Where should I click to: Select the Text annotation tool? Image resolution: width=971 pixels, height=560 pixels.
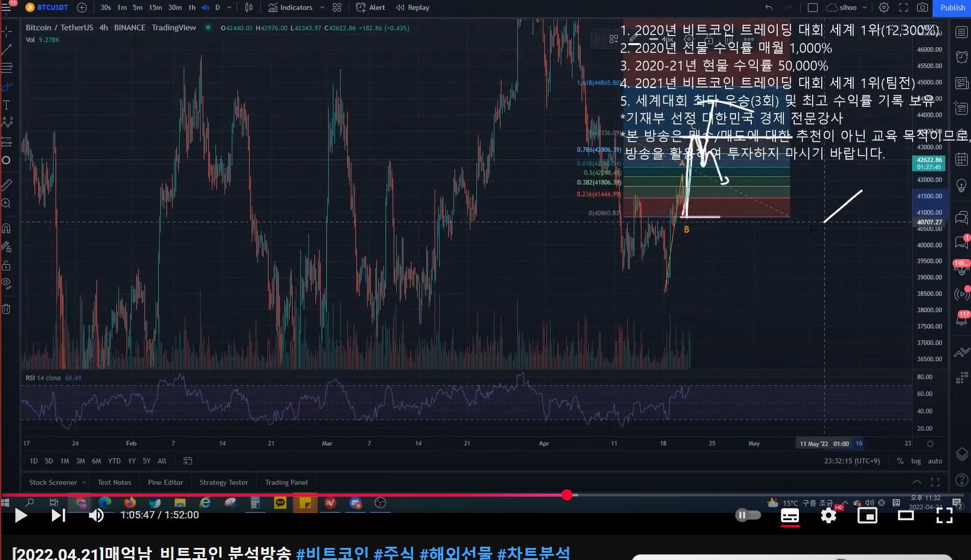[x=7, y=105]
